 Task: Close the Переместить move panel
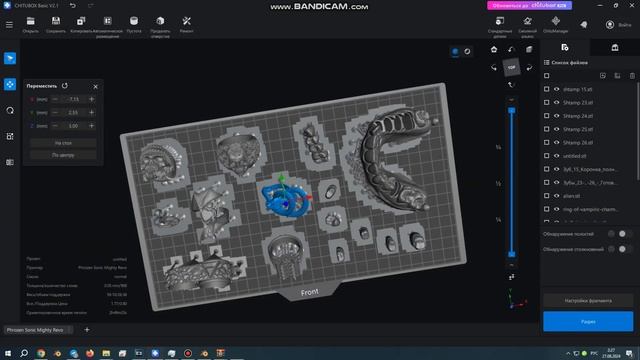click(x=96, y=87)
